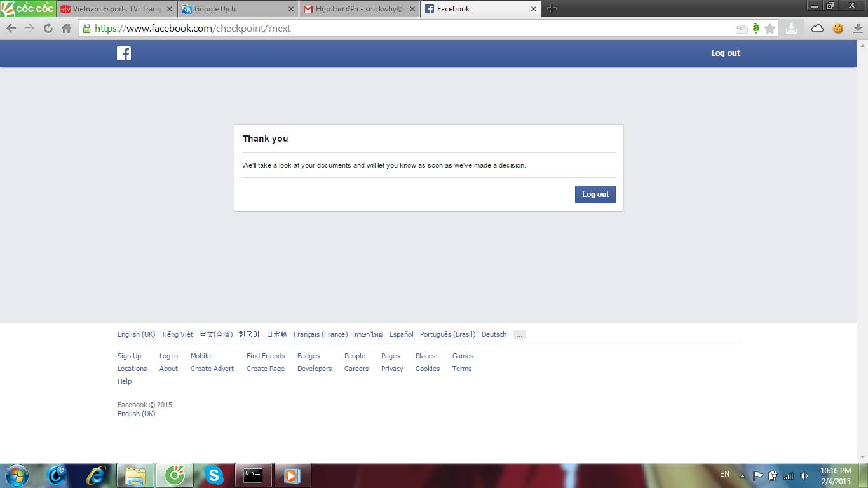Open the Games footer link
The image size is (868, 488).
463,356
